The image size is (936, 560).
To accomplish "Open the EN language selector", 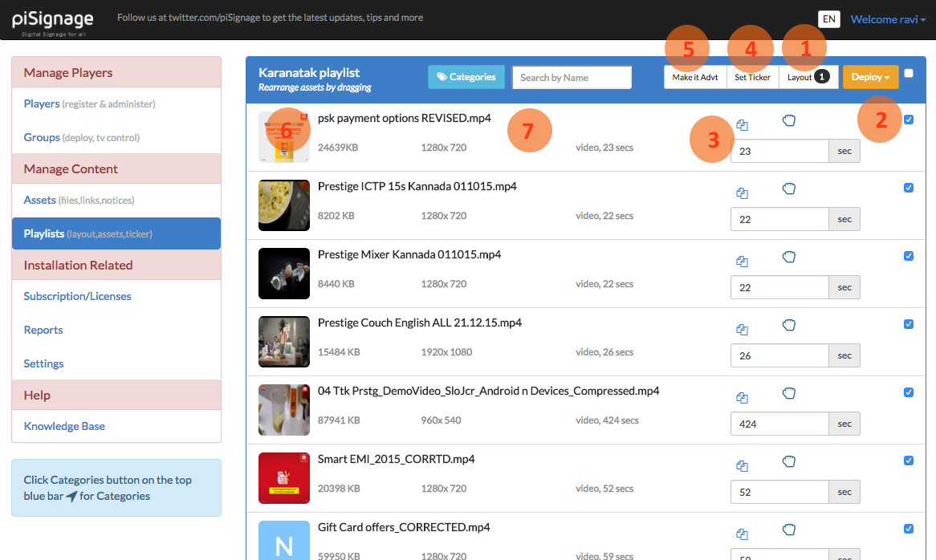I will [x=828, y=19].
